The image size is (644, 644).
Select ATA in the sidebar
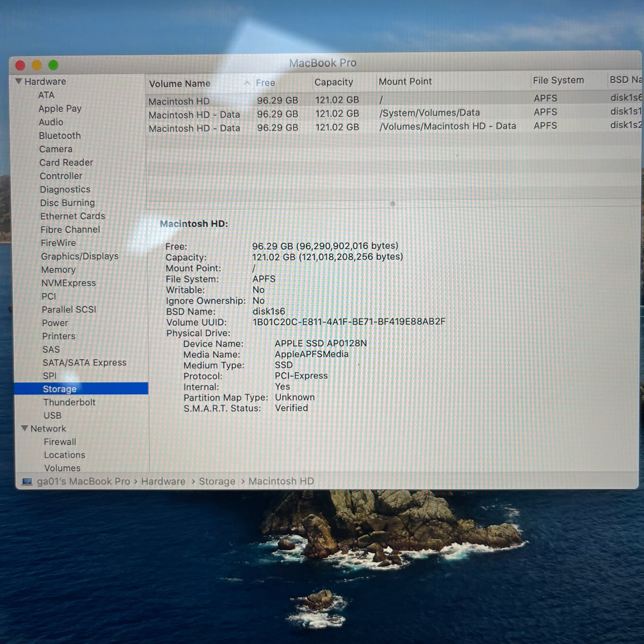click(46, 95)
